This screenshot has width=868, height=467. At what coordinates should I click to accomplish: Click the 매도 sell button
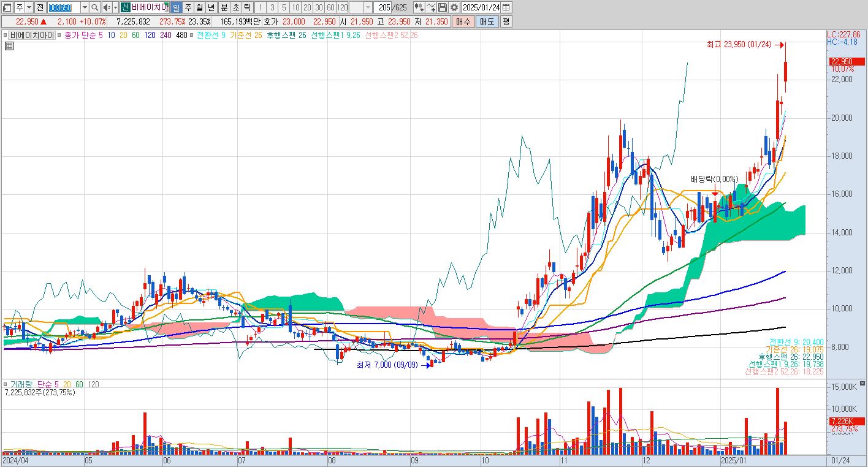tap(487, 21)
